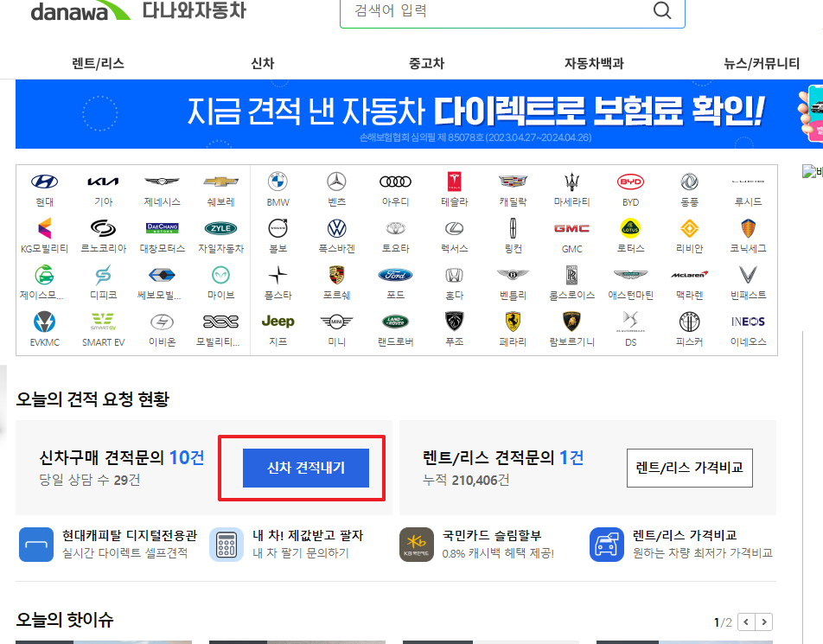823x644 pixels.
Task: Click the 신차구매 견적문의 10건 text
Action: tap(122, 457)
